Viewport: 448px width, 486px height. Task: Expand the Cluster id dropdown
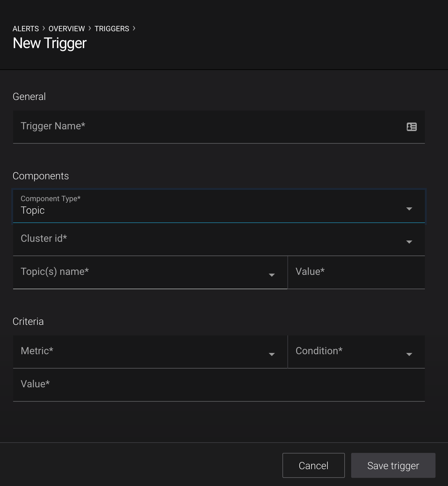[x=219, y=240]
